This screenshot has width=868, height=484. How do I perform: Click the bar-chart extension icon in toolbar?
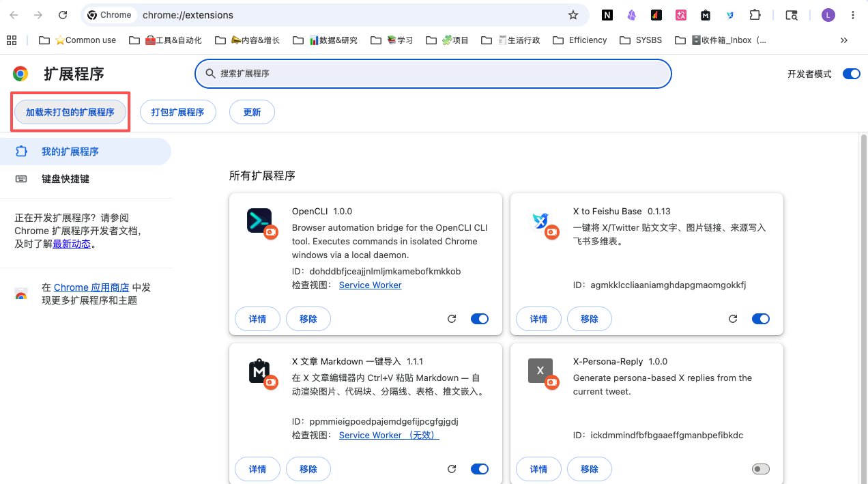(x=656, y=15)
